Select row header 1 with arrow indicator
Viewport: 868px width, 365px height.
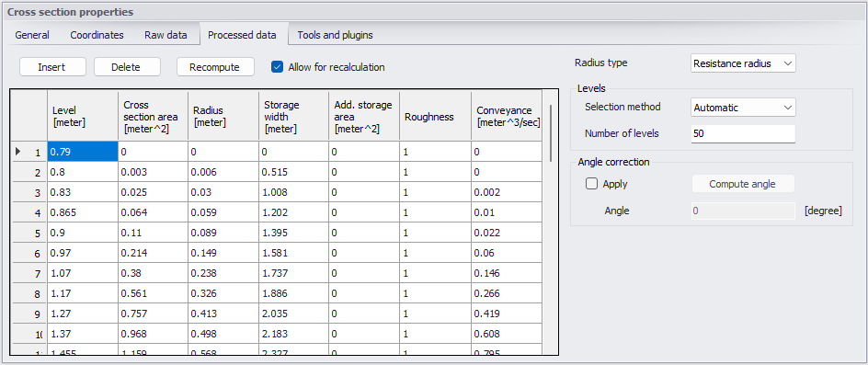click(29, 152)
